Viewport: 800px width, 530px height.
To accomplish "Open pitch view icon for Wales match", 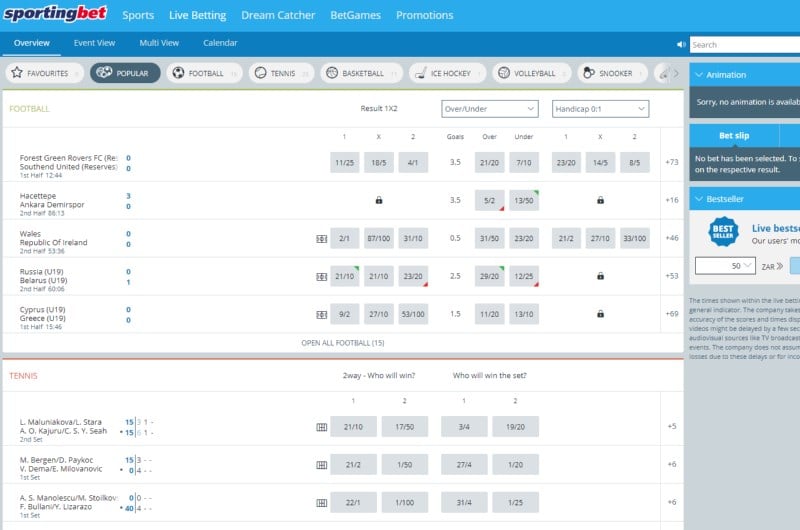I will click(x=321, y=239).
